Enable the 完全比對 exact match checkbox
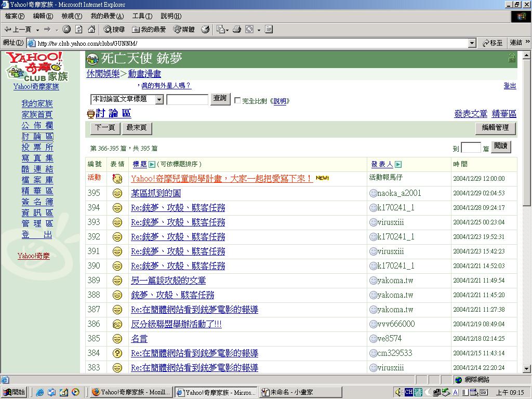The height and width of the screenshot is (399, 532). tap(237, 101)
